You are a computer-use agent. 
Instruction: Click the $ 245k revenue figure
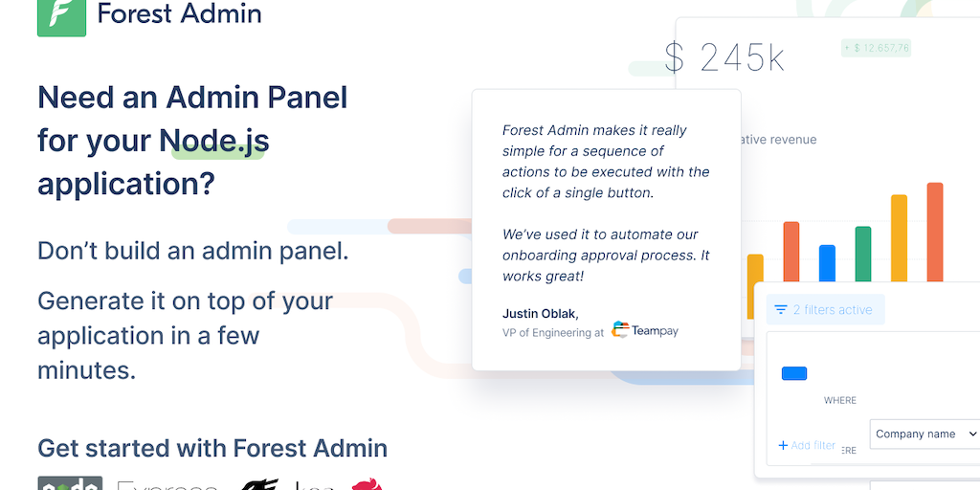click(724, 58)
